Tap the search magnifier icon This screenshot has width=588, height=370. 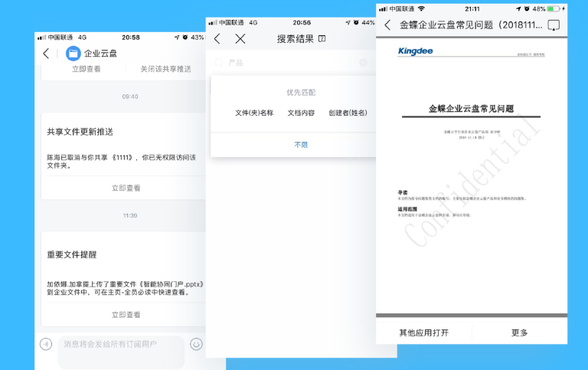[219, 63]
